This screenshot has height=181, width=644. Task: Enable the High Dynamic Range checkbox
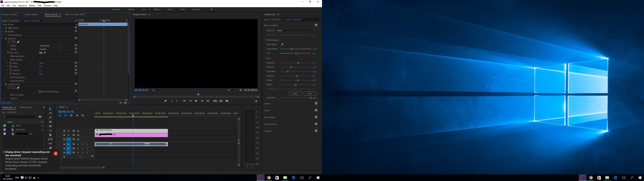pyautogui.click(x=40, y=92)
